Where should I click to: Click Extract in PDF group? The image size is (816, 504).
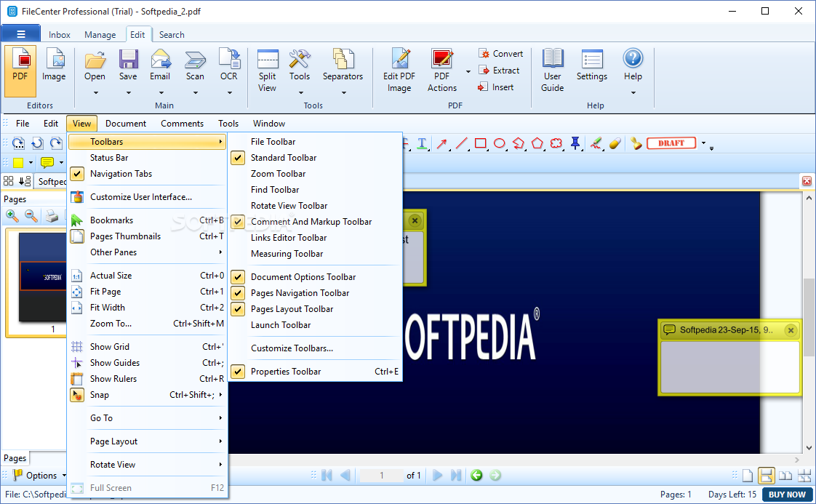coord(499,71)
